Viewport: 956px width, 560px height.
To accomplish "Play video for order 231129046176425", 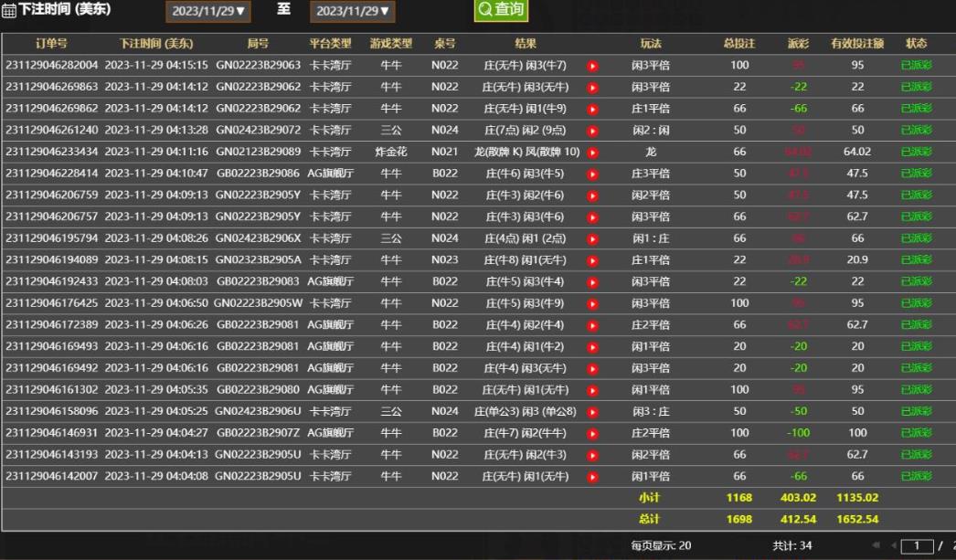I will coord(592,303).
